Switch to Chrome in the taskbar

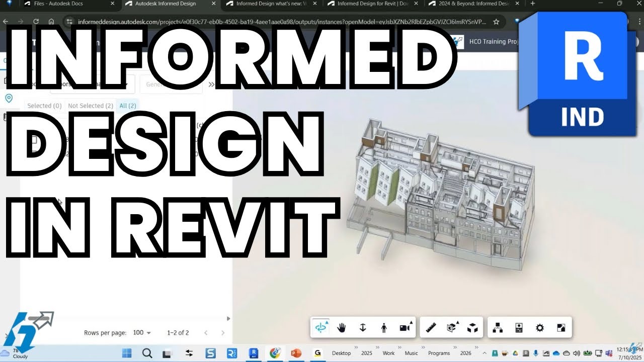pos(275,353)
